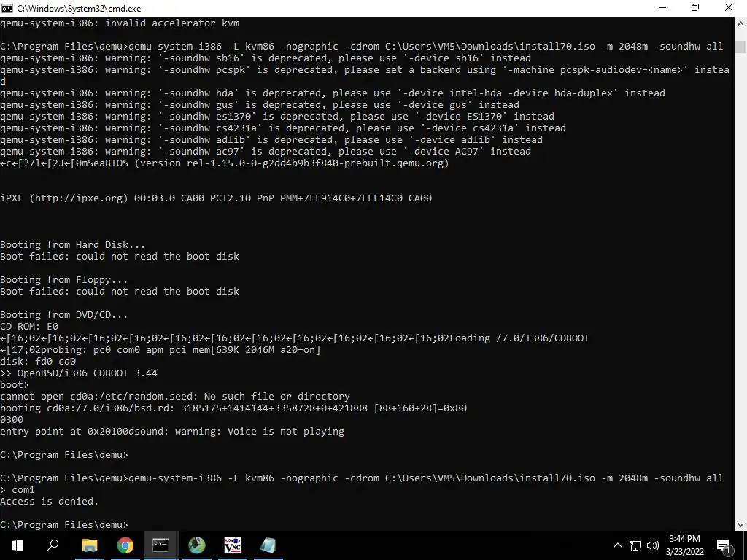Click the '-soundhw hda' warning line
Image resolution: width=747 pixels, height=560 pixels.
[333, 93]
